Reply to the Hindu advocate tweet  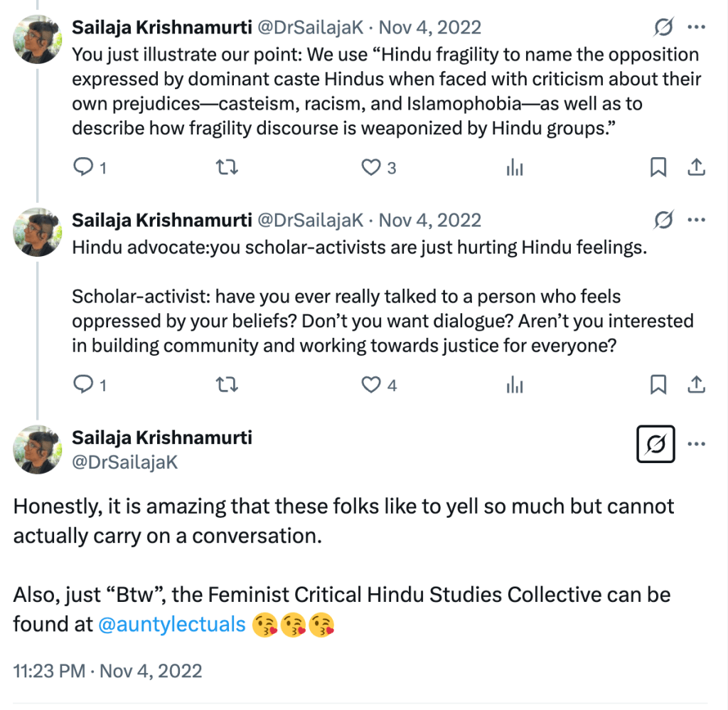(x=84, y=385)
